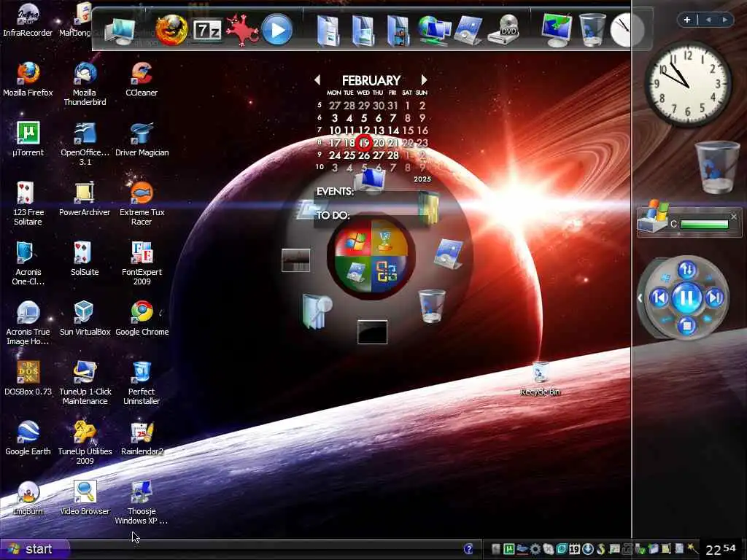Click the analog clock gadget in the sidebar
Screen dimensions: 747x560
[x=687, y=83]
